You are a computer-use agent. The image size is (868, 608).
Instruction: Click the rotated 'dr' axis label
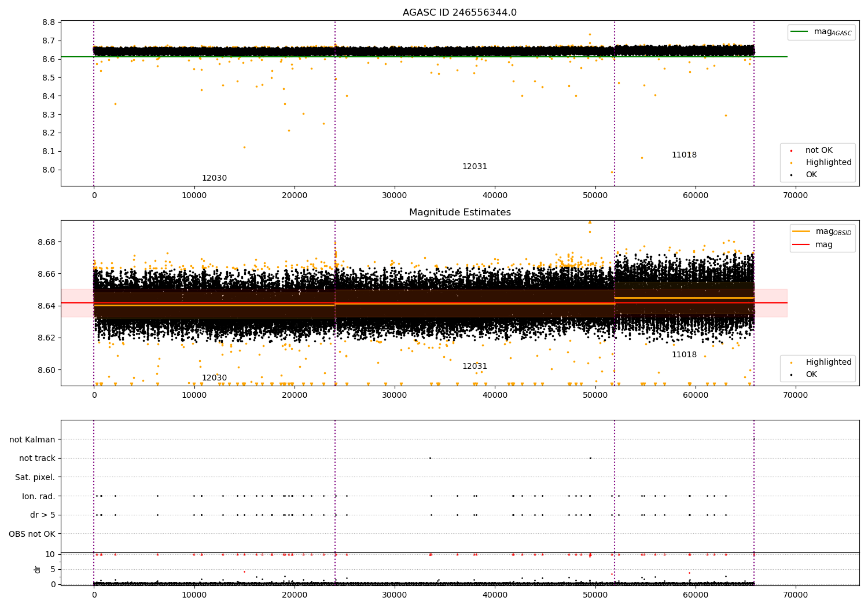(x=38, y=569)
